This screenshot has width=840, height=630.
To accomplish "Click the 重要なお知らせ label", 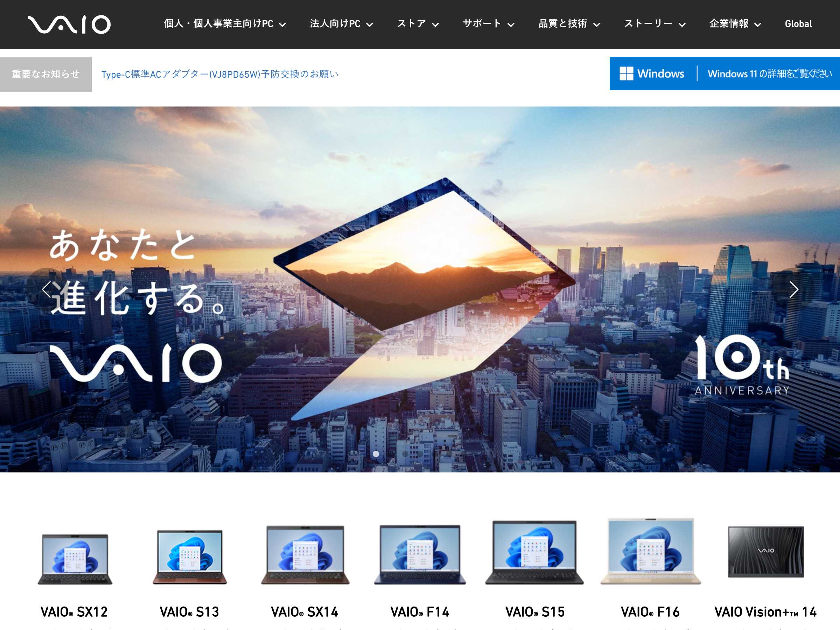I will point(45,74).
